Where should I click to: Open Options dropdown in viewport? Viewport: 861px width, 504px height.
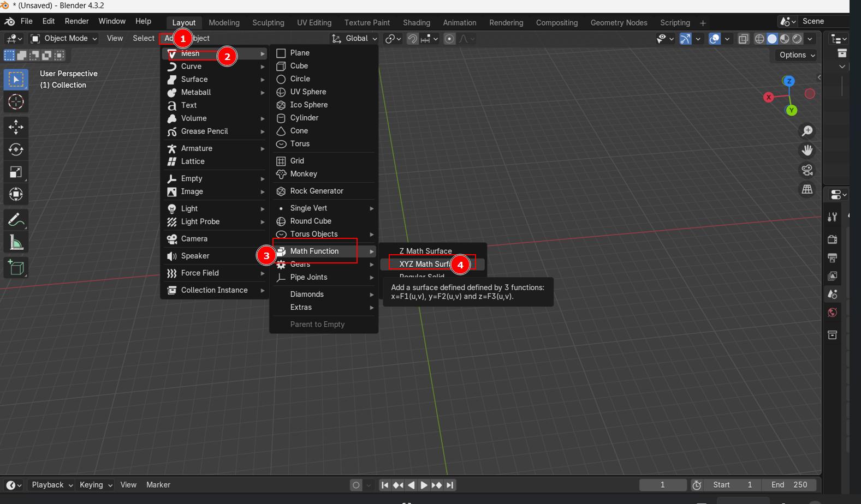point(797,55)
